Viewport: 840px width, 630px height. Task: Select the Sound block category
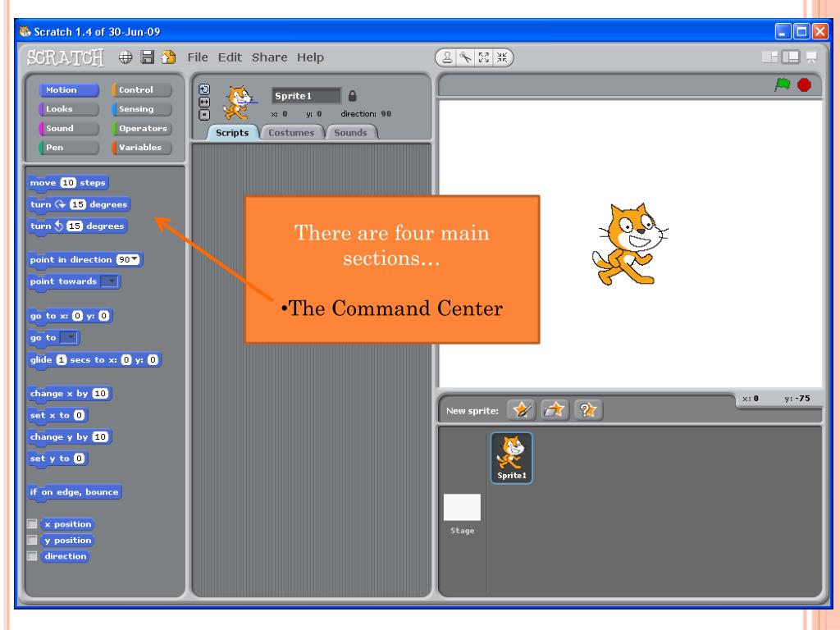click(69, 128)
